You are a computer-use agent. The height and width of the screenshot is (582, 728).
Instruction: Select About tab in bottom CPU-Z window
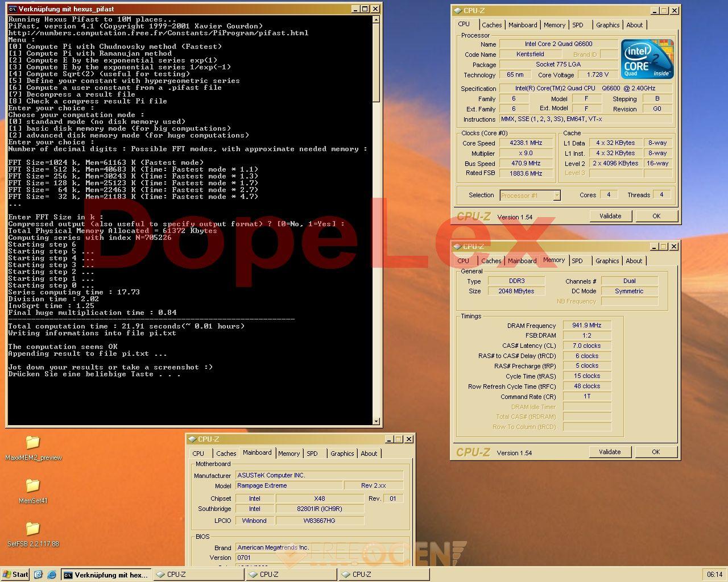coord(369,454)
